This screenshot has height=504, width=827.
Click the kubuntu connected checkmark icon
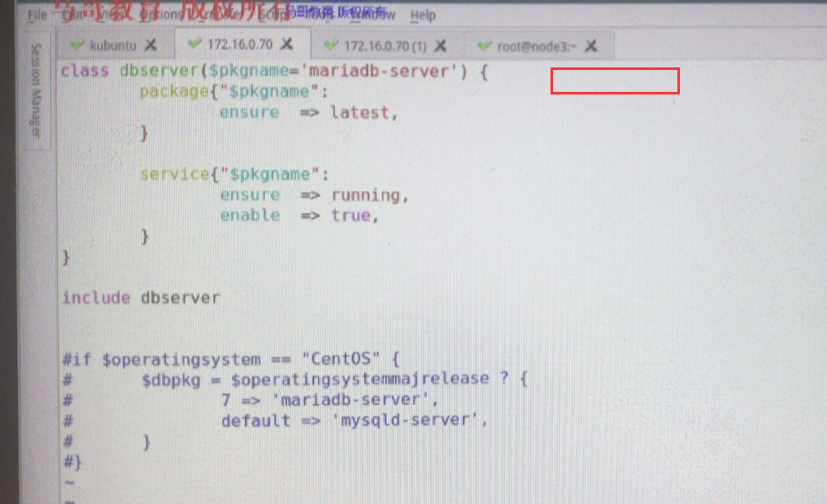tap(78, 45)
